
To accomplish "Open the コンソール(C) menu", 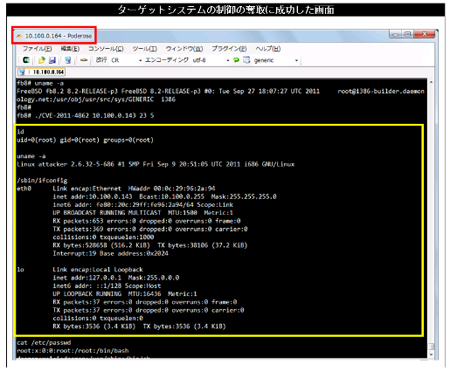I will (106, 49).
